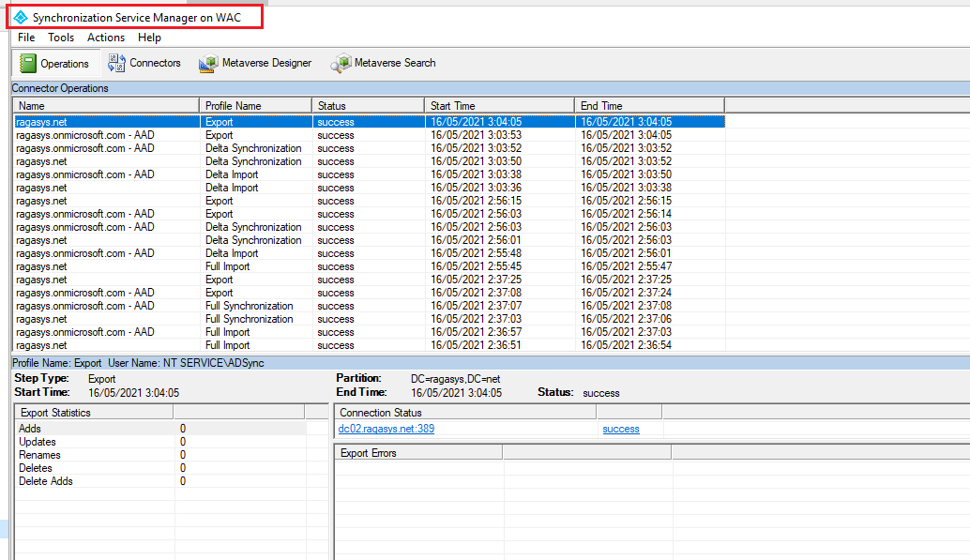Open the File menu
The height and width of the screenshot is (560, 970).
point(25,38)
